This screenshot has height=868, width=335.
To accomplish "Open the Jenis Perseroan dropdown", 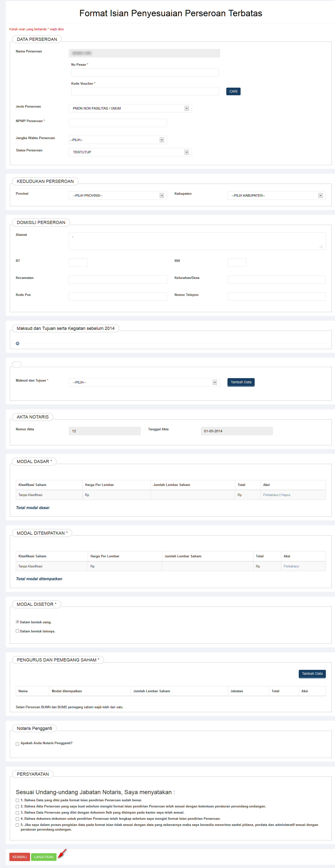I will (130, 108).
